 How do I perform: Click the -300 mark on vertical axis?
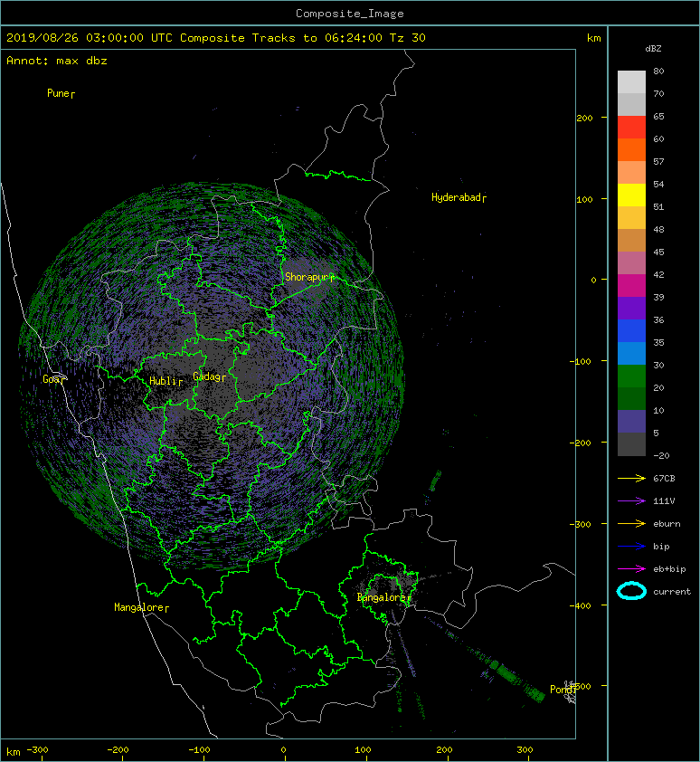click(x=580, y=524)
